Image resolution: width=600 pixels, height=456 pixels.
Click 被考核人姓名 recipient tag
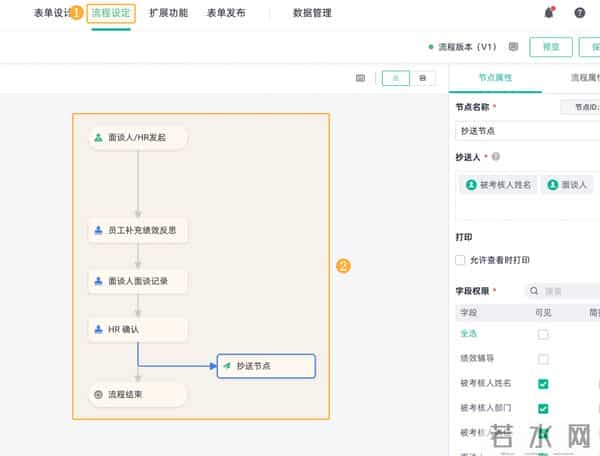pyautogui.click(x=498, y=185)
